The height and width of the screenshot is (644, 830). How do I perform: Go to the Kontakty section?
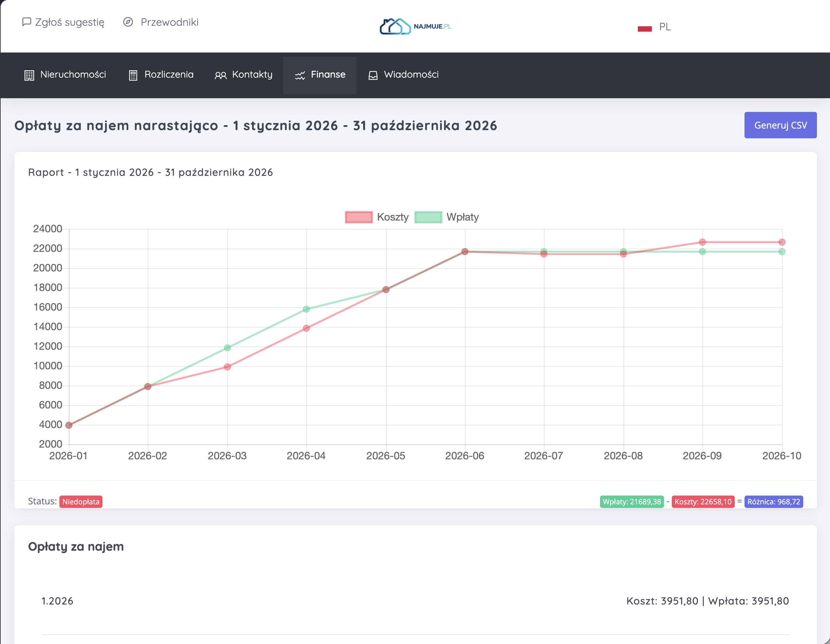point(244,75)
